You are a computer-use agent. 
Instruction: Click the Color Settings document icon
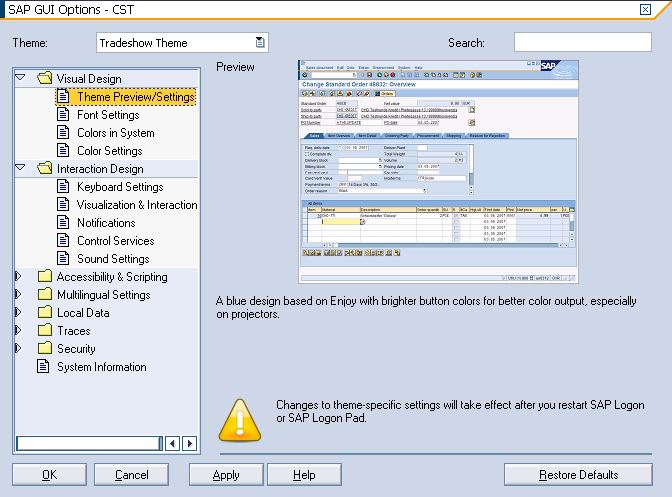(x=63, y=150)
